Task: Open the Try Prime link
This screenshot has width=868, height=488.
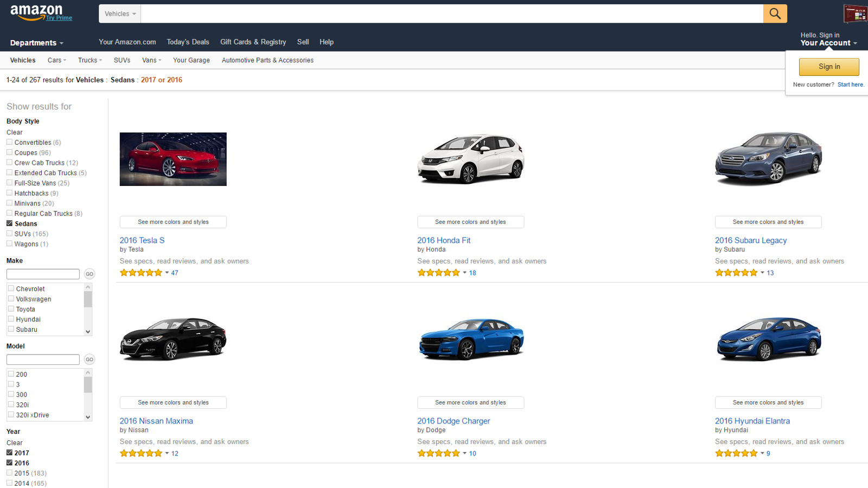Action: pyautogui.click(x=59, y=18)
